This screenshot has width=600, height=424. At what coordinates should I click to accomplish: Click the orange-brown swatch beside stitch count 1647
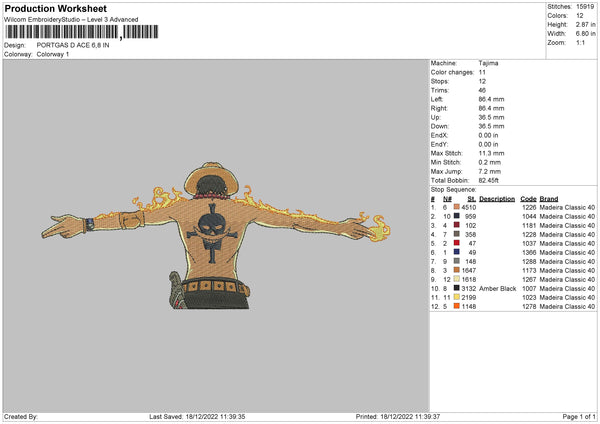tap(457, 270)
